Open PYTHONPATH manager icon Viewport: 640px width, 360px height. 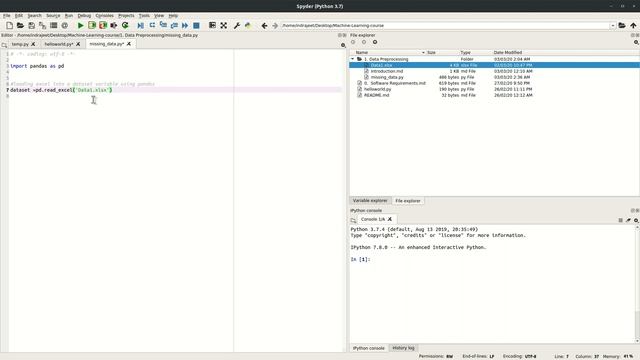pyautogui.click(x=248, y=25)
